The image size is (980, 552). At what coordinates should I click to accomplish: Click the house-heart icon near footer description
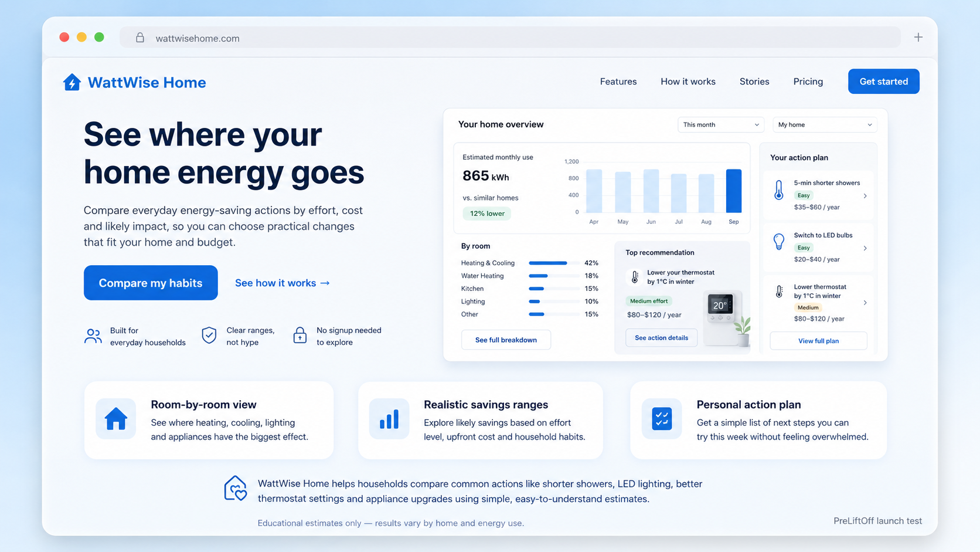coord(236,488)
